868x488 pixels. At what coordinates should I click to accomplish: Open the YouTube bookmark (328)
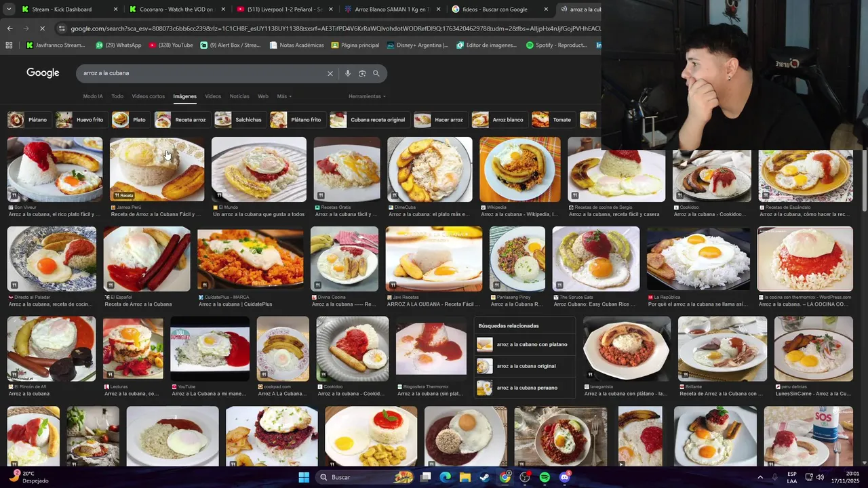[x=170, y=45]
